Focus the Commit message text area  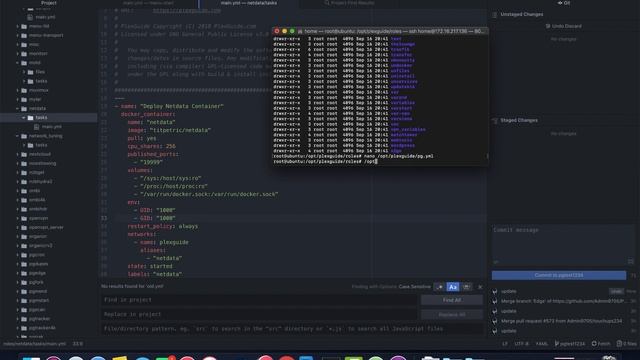(563, 245)
